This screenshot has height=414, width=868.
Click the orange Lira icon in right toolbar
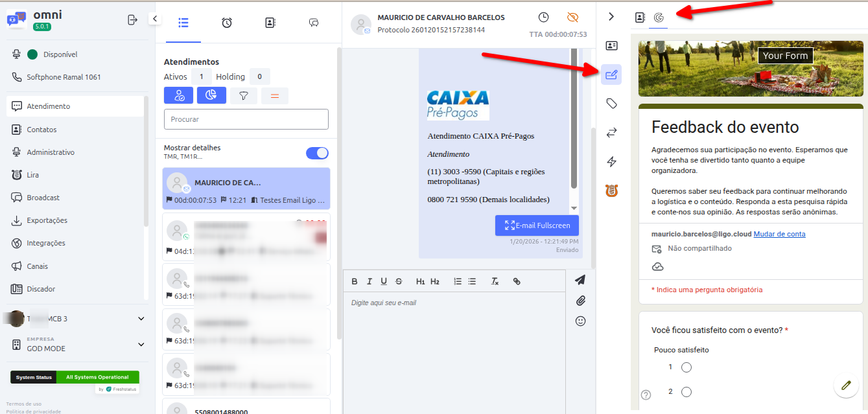(x=611, y=190)
